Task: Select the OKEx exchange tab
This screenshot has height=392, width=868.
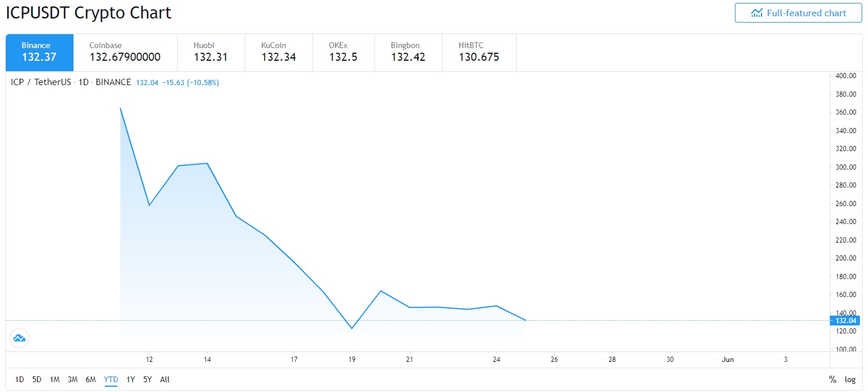Action: (x=344, y=53)
